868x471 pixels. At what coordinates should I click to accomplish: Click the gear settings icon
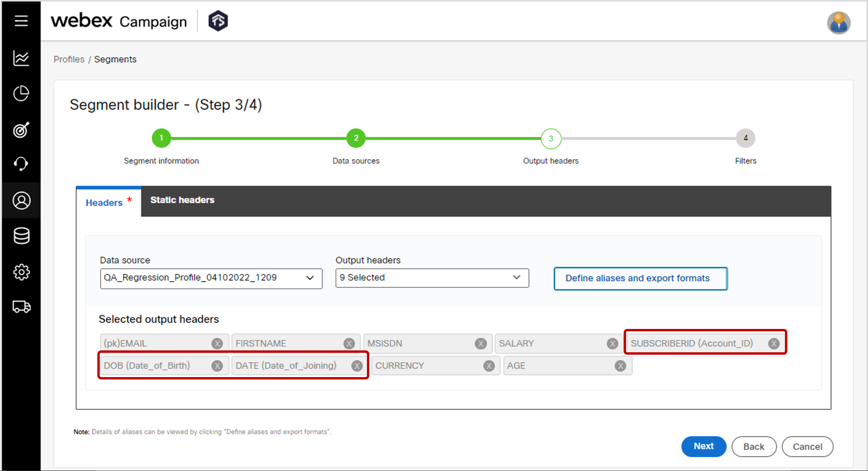tap(21, 272)
